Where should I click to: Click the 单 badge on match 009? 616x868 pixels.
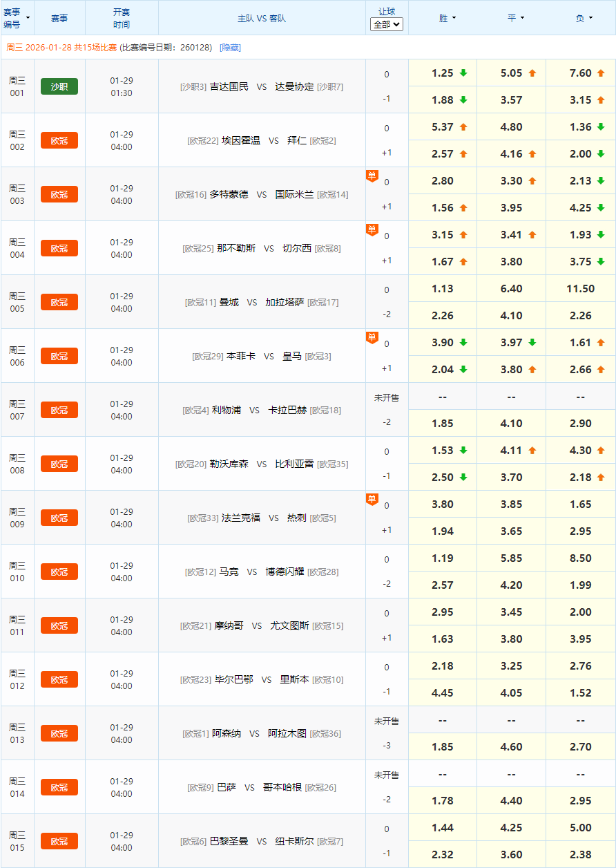tap(372, 499)
